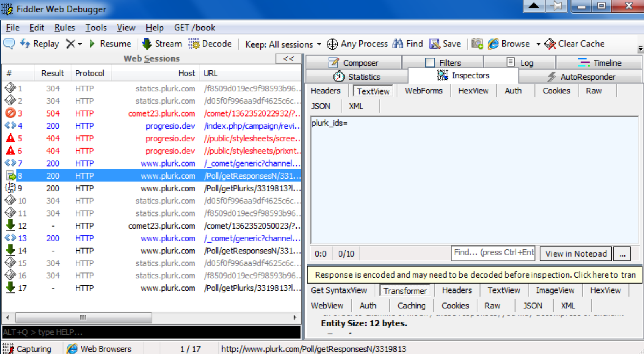Image resolution: width=644 pixels, height=354 pixels.
Task: Select session 17 download arrow icon
Action: coord(10,288)
